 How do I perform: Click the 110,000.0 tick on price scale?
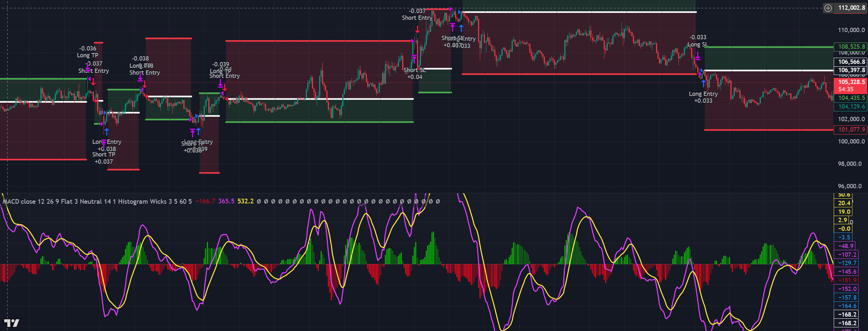(851, 30)
